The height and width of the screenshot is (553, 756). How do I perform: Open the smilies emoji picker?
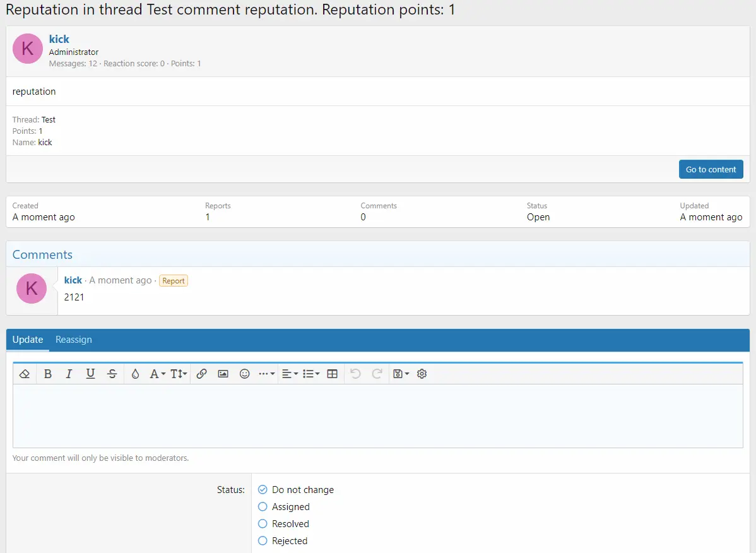(245, 374)
